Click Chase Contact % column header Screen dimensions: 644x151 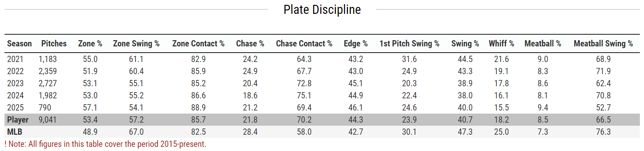click(304, 44)
